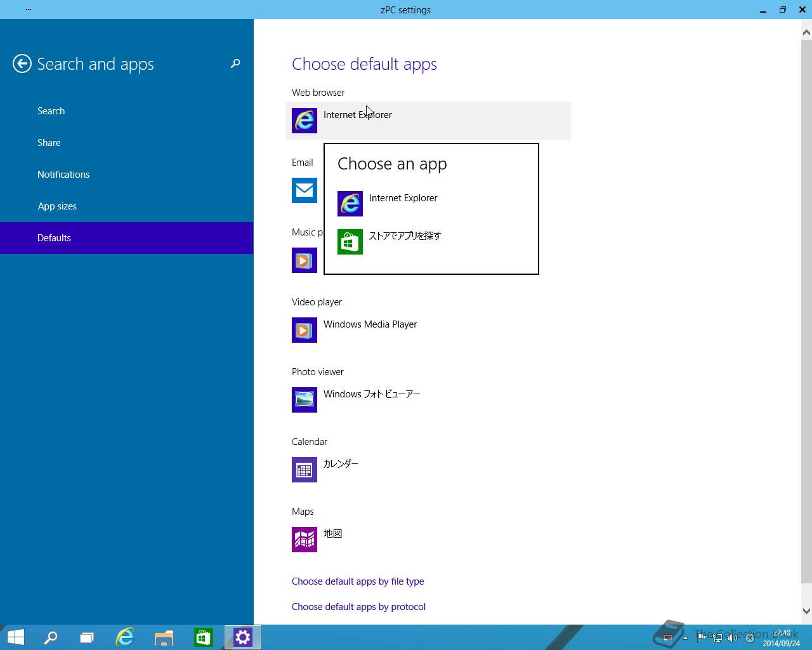Click Internet Explorer label under Web browser
The image size is (812, 650).
coord(358,115)
